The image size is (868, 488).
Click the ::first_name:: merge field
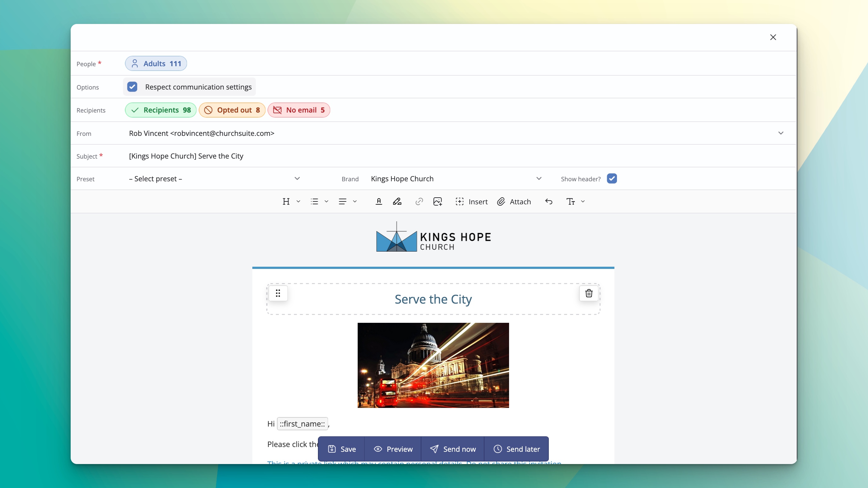[302, 424]
